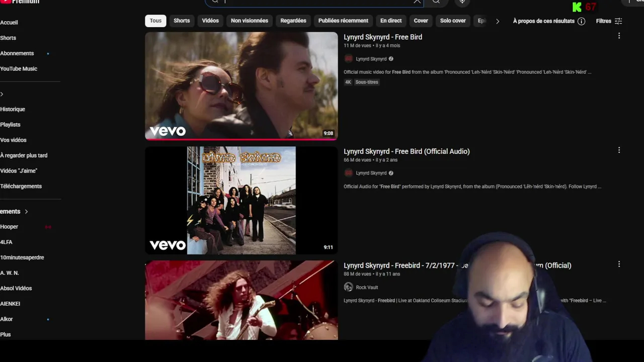Select the Cover filter chip
Image resolution: width=644 pixels, height=362 pixels.
[x=421, y=21]
